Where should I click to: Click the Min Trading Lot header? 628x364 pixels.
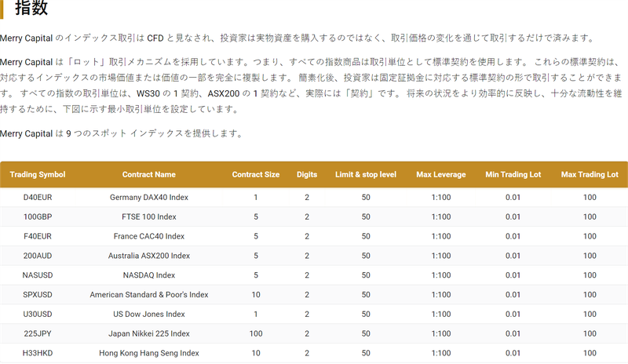[513, 175]
